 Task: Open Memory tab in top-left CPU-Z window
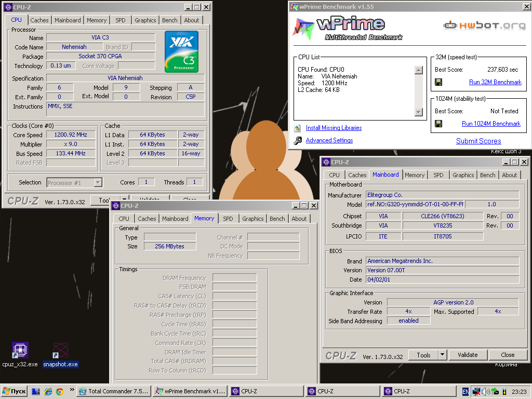tap(97, 20)
